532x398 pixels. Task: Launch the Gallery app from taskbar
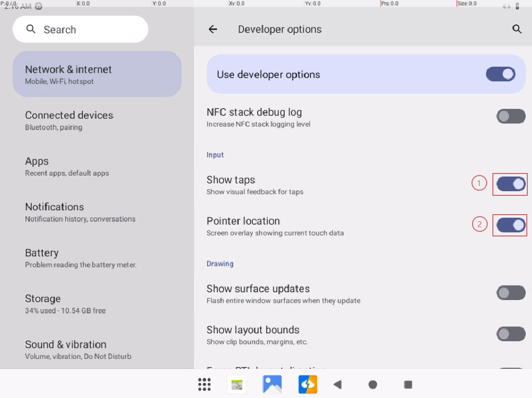[272, 384]
